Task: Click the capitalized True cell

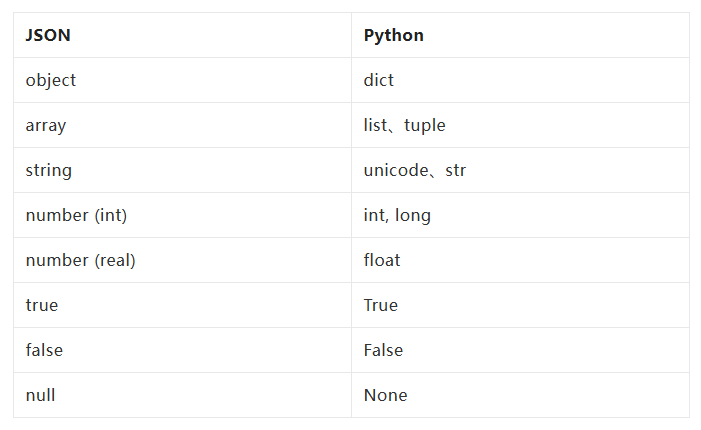Action: 520,305
